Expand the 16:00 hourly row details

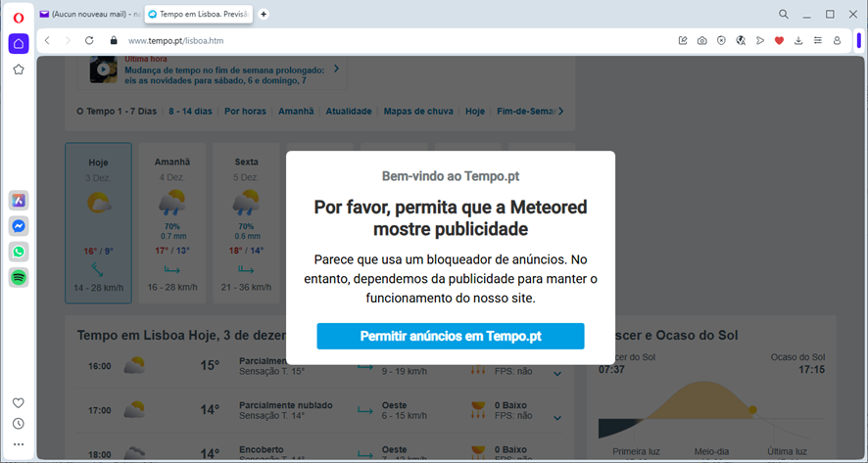tap(557, 374)
